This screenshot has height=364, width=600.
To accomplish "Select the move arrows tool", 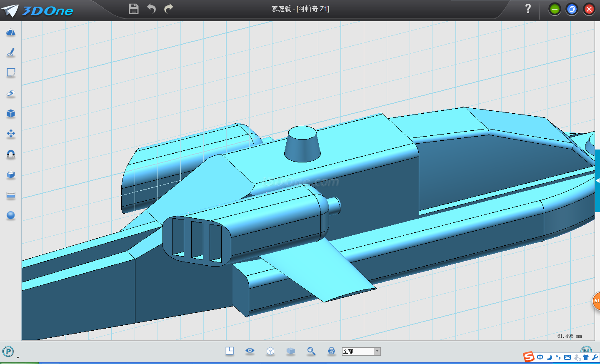I will point(11,134).
